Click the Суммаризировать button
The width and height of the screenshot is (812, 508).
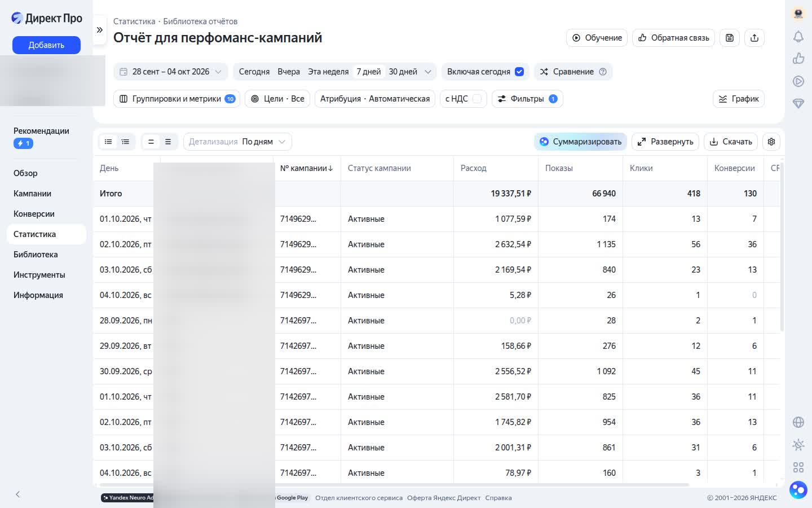(580, 142)
